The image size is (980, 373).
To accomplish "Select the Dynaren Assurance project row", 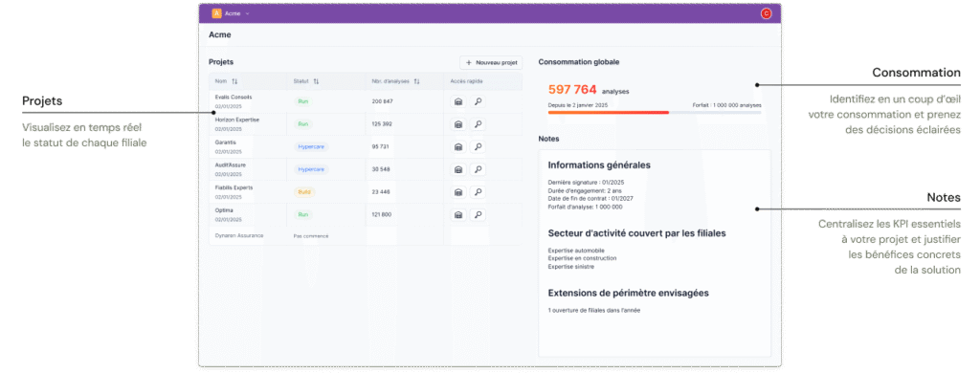I will pos(365,235).
